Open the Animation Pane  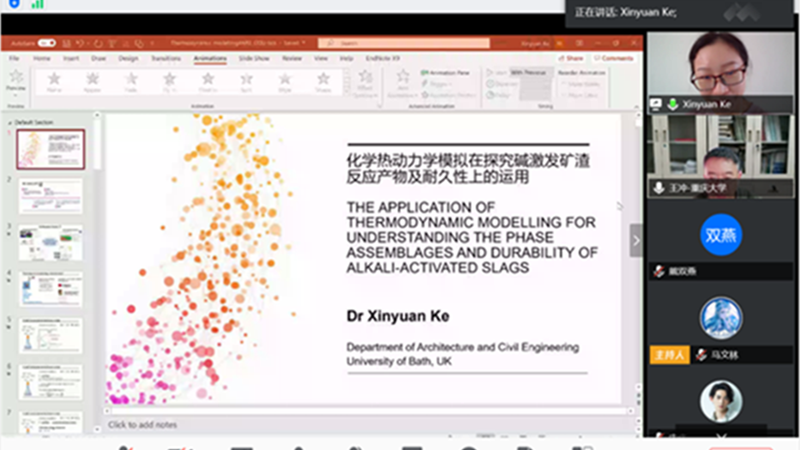(x=445, y=73)
